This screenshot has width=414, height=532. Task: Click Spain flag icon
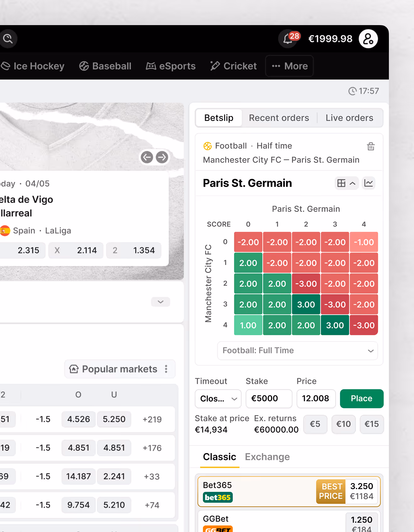pyautogui.click(x=5, y=231)
